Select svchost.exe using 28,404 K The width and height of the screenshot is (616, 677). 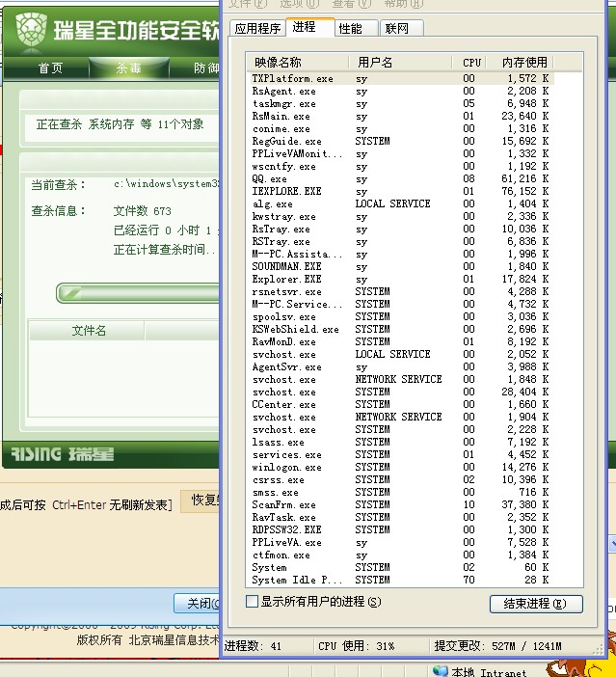point(400,392)
